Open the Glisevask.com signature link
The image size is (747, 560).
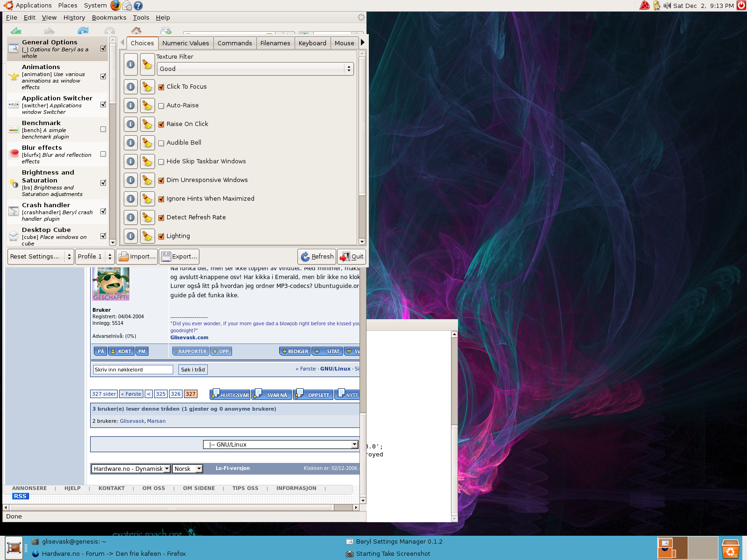pos(189,338)
